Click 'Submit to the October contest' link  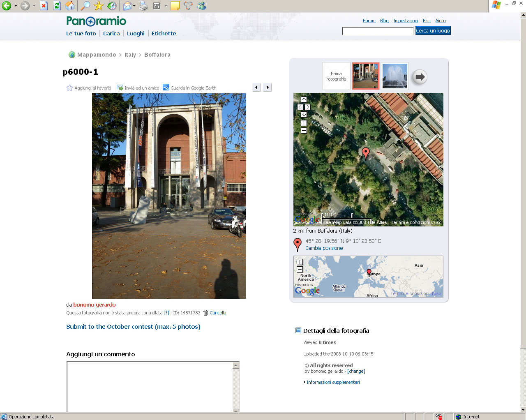click(x=134, y=327)
